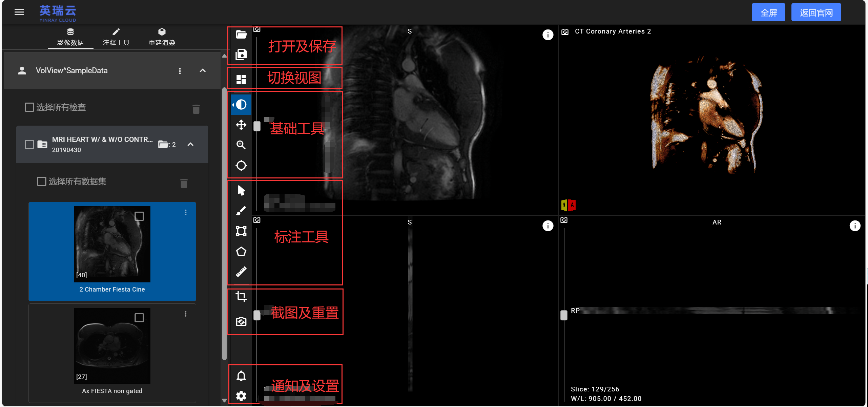The image size is (868, 407).
Task: Select the polygon annotation tool
Action: [241, 251]
